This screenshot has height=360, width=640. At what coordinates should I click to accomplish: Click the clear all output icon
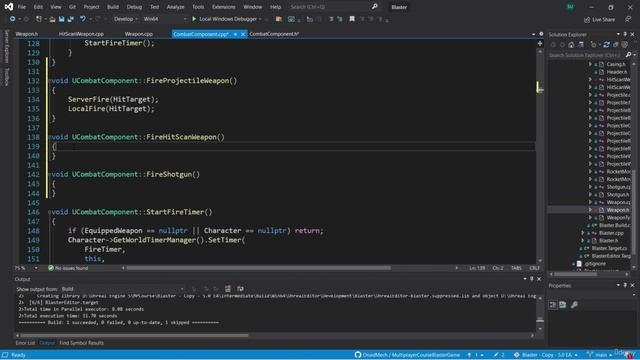(x=228, y=289)
